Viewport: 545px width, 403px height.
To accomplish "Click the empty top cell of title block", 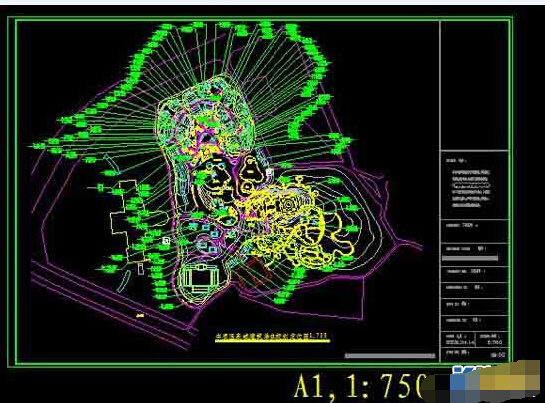I will [475, 86].
